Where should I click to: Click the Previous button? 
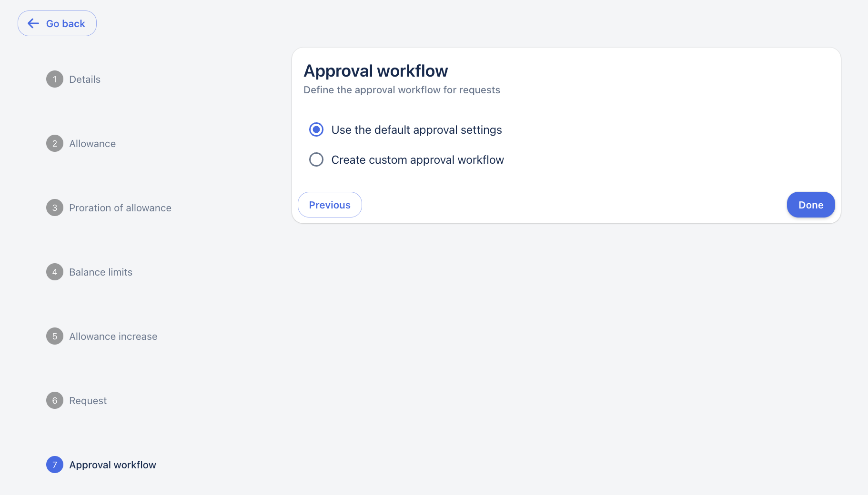pyautogui.click(x=330, y=205)
